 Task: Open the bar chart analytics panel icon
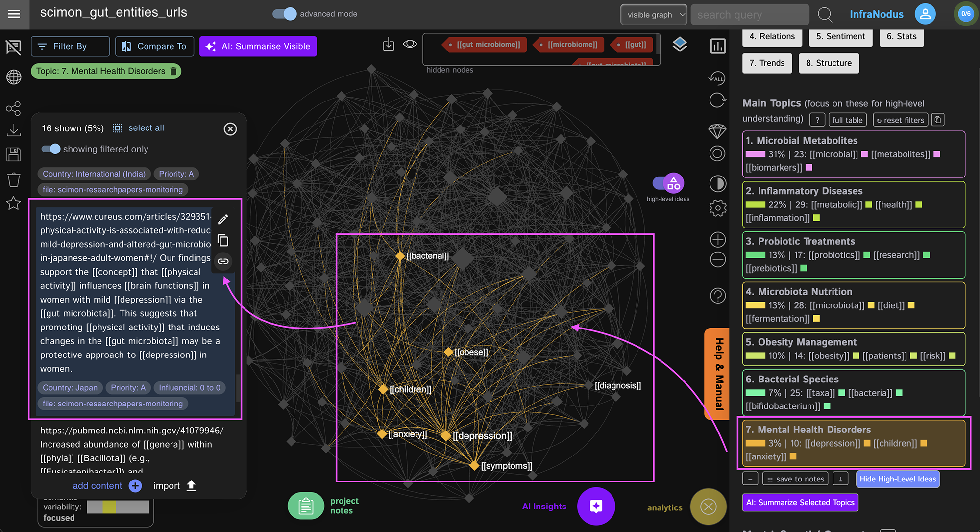[718, 46]
